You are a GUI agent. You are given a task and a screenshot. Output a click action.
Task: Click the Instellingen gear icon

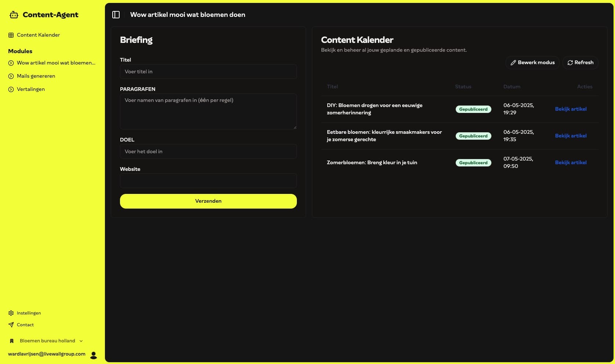click(11, 313)
